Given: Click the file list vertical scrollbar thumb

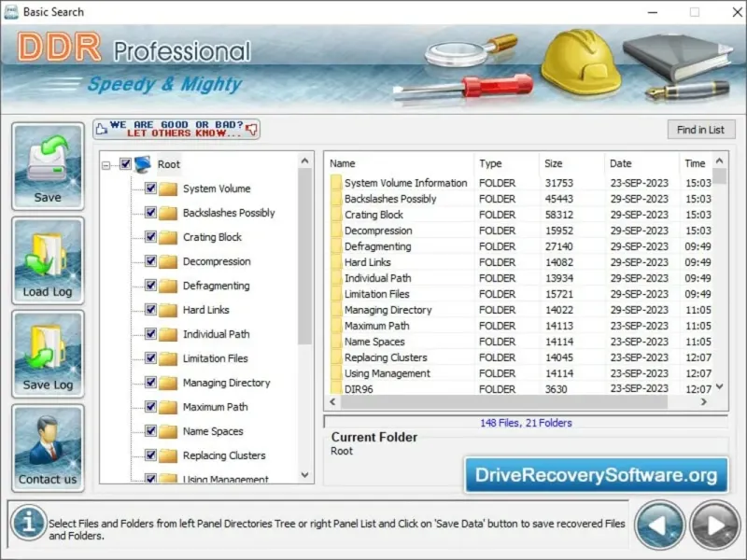Looking at the screenshot, I should [x=719, y=175].
